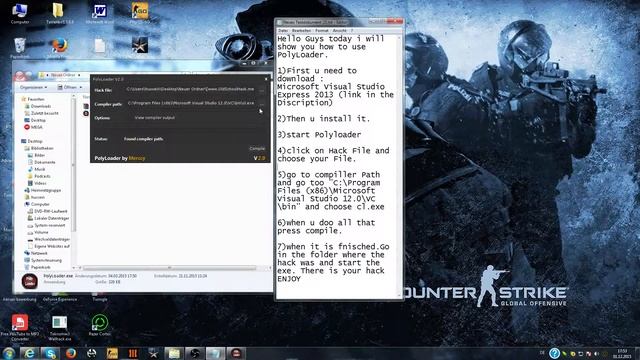Open the ? help menu in Notepad

coord(352,31)
